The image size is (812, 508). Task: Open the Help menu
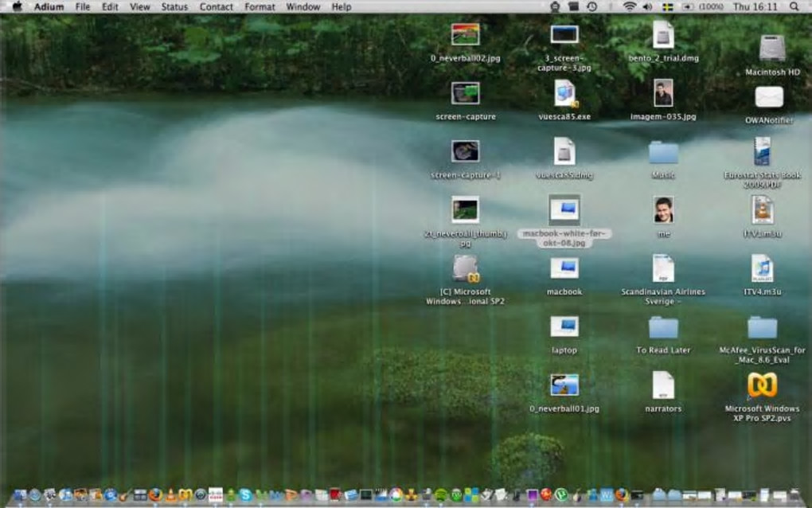tap(342, 6)
